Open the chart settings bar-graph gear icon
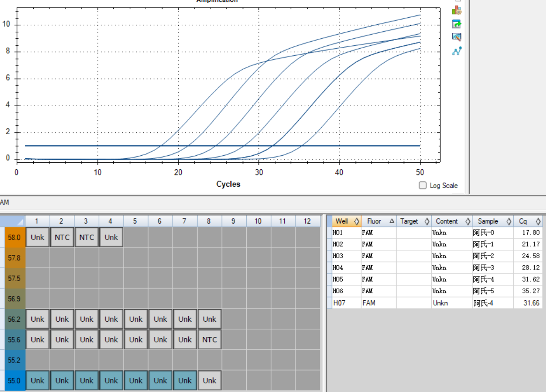 (457, 10)
